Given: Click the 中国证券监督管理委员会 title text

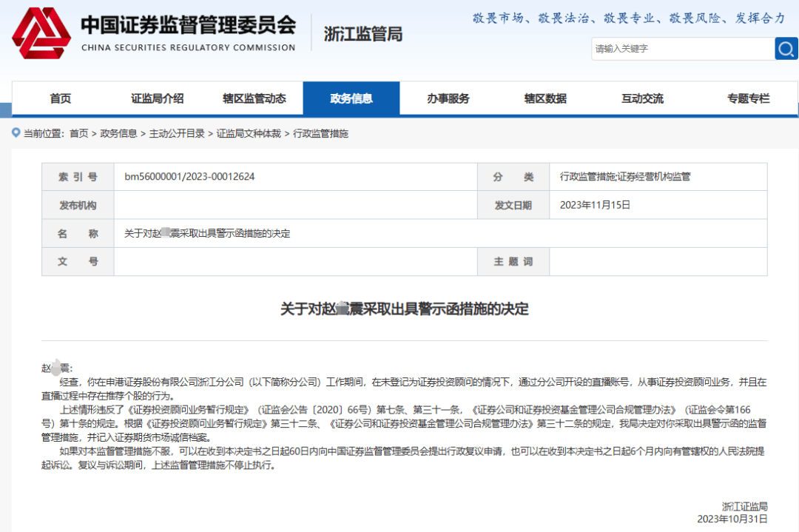Looking at the screenshot, I should pyautogui.click(x=188, y=25).
